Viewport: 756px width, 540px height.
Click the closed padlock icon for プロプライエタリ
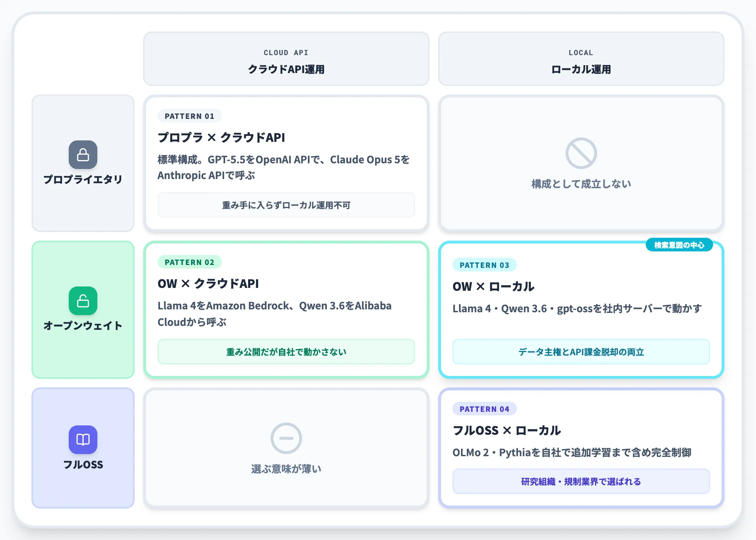(x=83, y=155)
